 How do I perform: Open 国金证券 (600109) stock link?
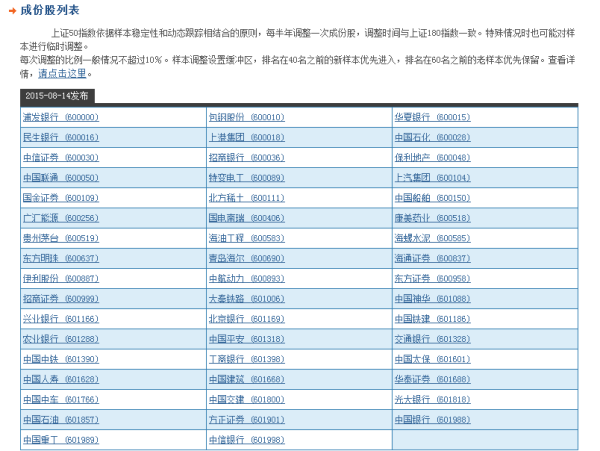pyautogui.click(x=60, y=198)
